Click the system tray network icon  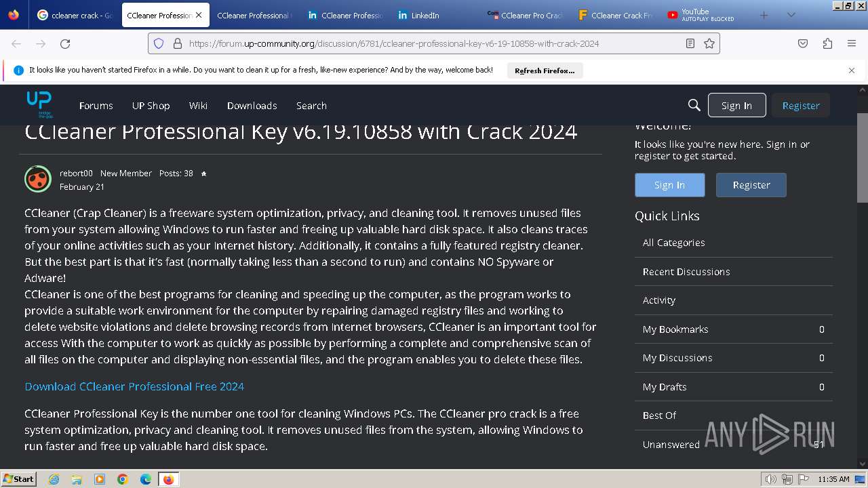pos(787,479)
